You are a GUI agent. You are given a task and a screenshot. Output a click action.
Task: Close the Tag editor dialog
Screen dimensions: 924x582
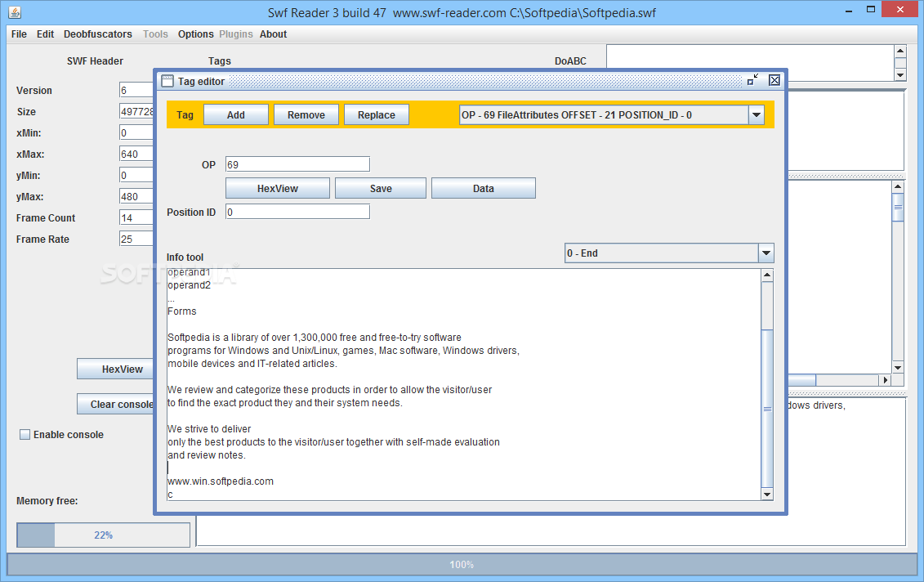coord(774,80)
